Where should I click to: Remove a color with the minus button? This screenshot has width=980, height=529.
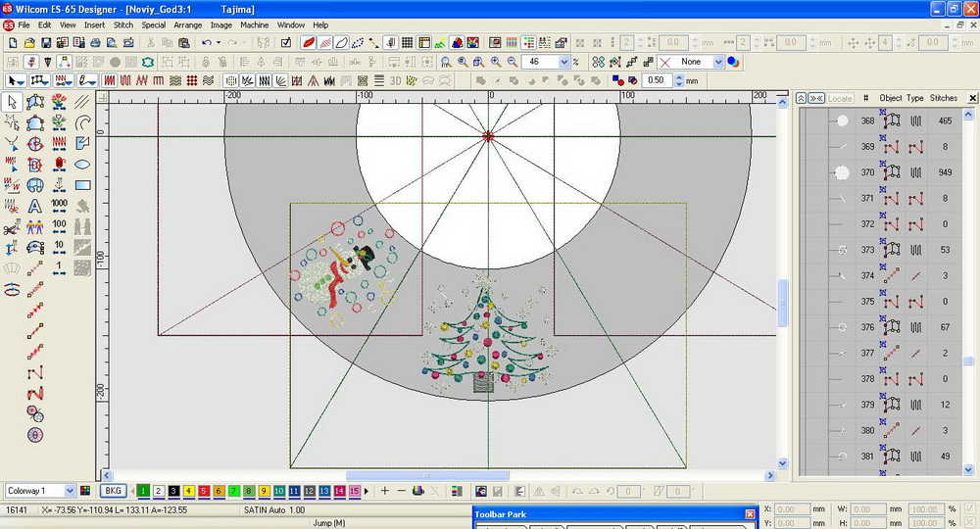click(x=401, y=491)
